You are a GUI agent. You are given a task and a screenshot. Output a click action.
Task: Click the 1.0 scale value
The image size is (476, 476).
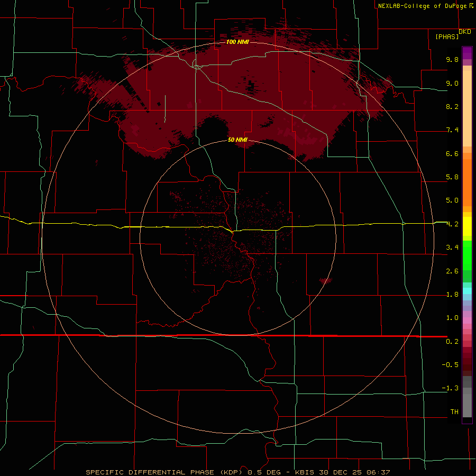pyautogui.click(x=452, y=318)
